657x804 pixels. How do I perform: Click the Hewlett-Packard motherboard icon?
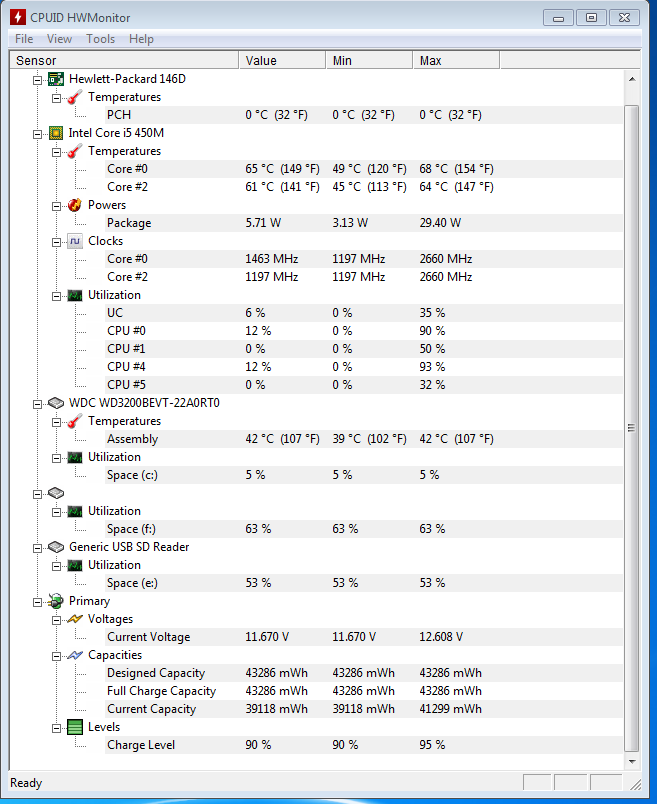pyautogui.click(x=55, y=79)
